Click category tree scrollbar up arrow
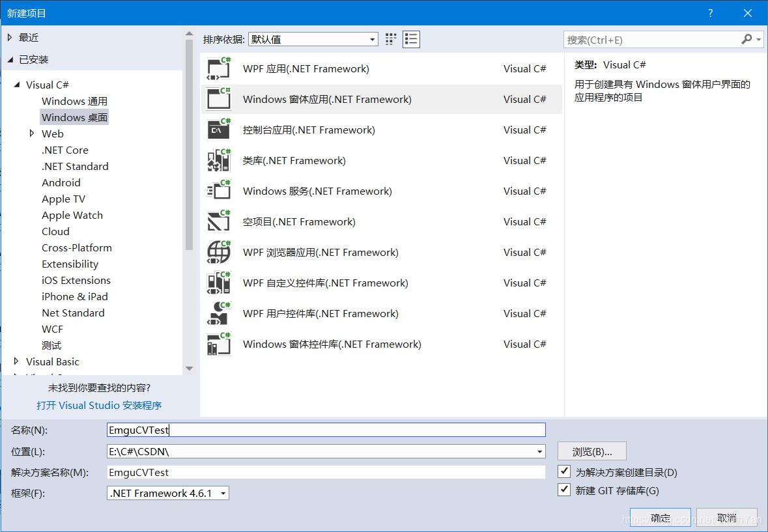Image resolution: width=768 pixels, height=532 pixels. click(190, 34)
